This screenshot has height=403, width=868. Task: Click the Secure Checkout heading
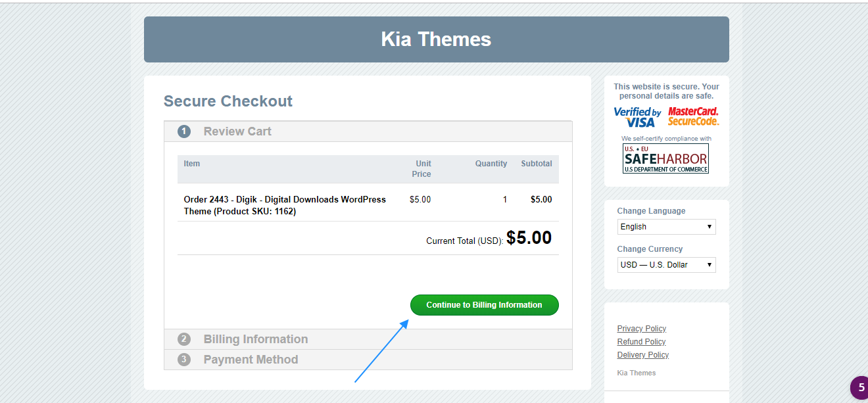228,101
